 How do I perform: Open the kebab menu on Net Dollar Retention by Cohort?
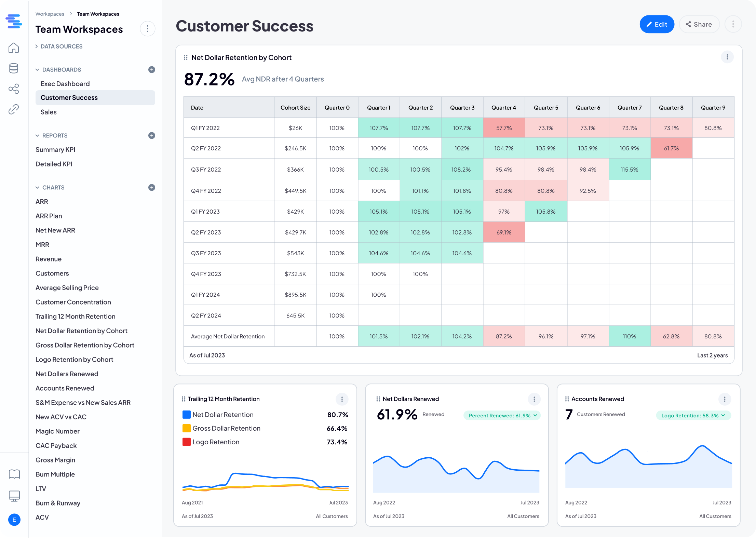point(727,57)
